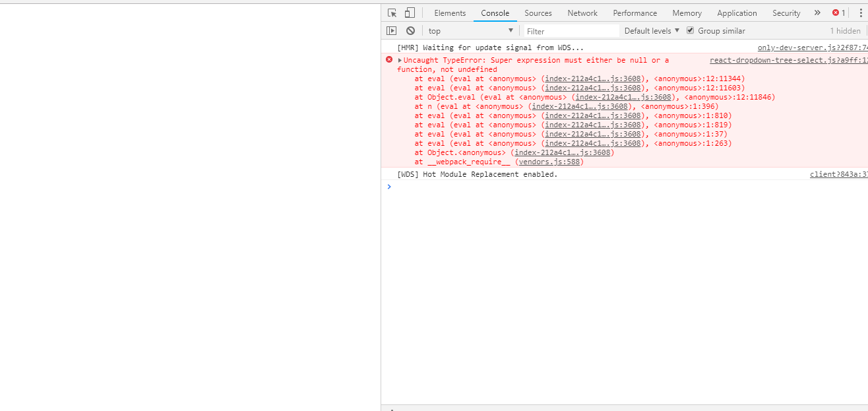Viewport: 868px width, 411px height.
Task: Select the Security tab
Action: tap(786, 13)
